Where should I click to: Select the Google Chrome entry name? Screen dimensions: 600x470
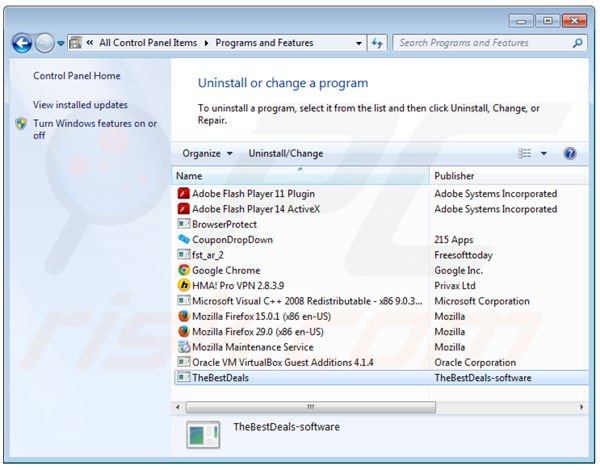tap(226, 270)
